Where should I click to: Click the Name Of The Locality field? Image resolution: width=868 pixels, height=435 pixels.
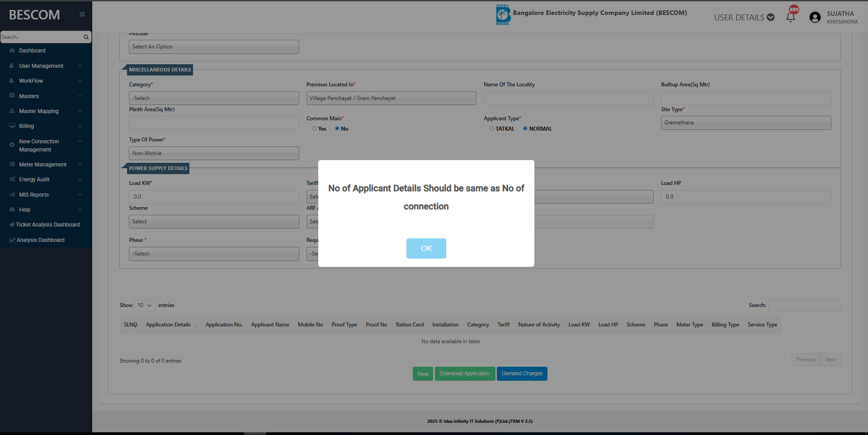(x=569, y=98)
